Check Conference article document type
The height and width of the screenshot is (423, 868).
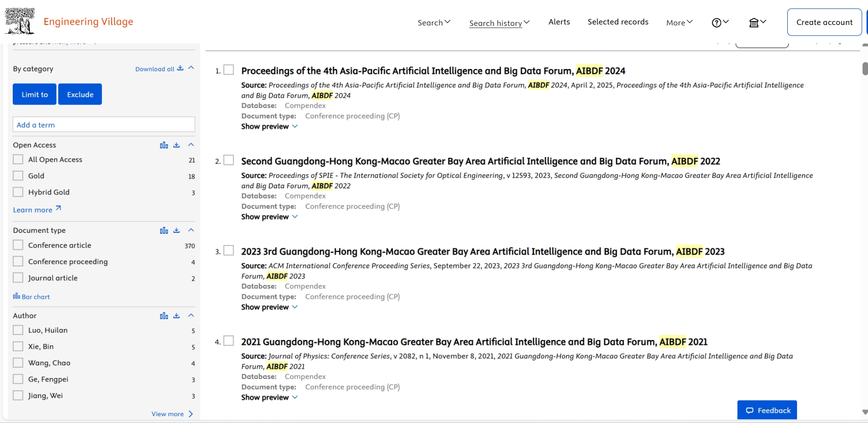(18, 245)
